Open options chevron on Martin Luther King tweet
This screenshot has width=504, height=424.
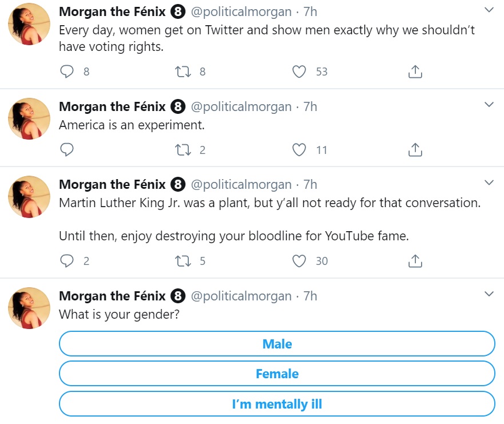coord(489,183)
